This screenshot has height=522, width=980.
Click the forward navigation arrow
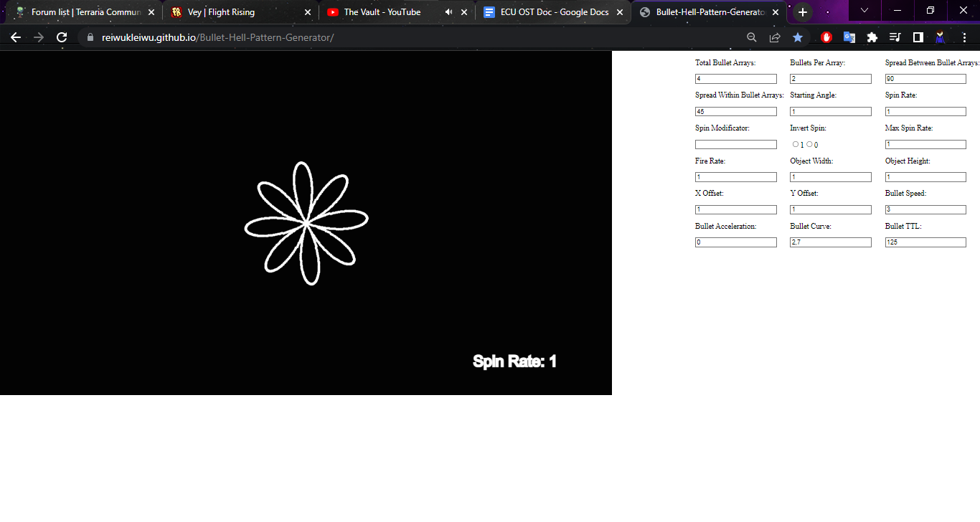(x=39, y=37)
